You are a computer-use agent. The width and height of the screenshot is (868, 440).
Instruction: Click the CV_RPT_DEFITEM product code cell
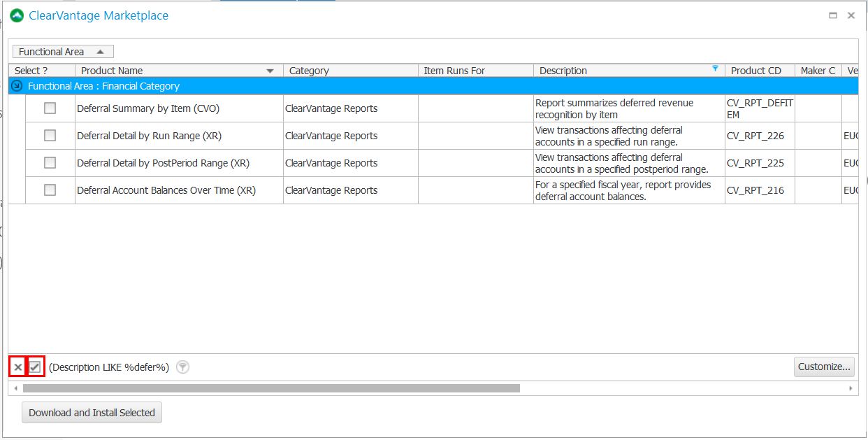point(760,108)
